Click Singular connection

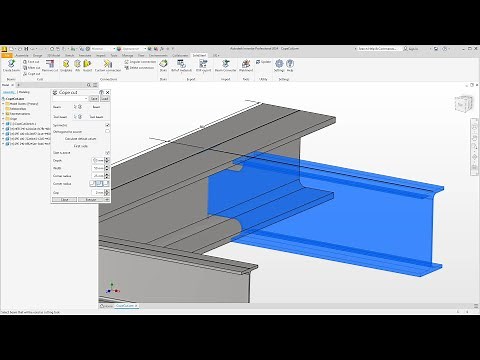pyautogui.click(x=140, y=62)
